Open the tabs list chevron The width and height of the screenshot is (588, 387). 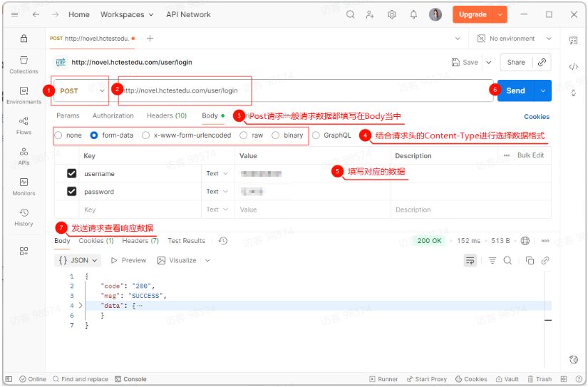click(458, 38)
